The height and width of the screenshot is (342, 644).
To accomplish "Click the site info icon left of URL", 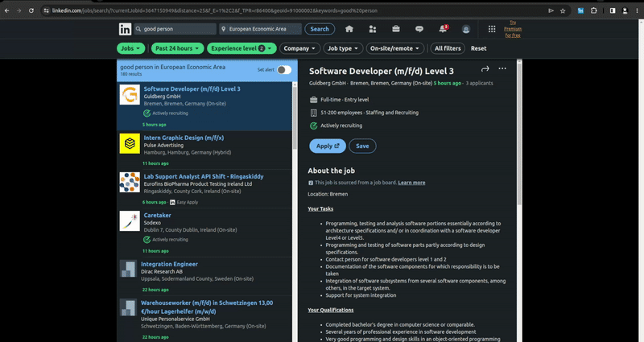I will (46, 10).
